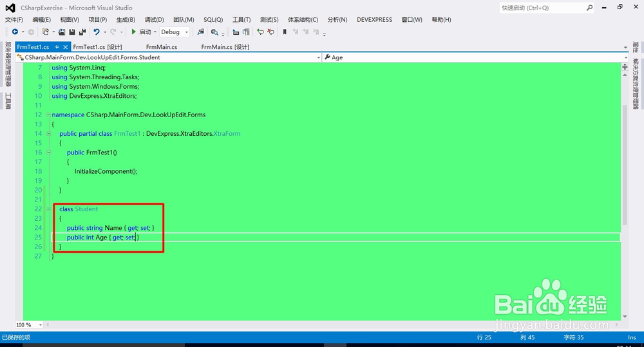Collapse the namespace block at line 12
Image resolution: width=644 pixels, height=347 pixels.
point(48,115)
